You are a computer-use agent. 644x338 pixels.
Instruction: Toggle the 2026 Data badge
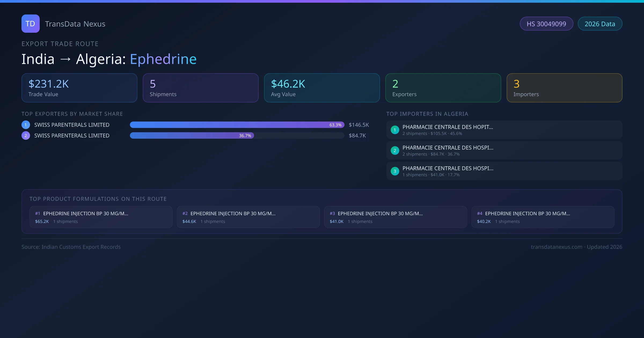point(600,24)
